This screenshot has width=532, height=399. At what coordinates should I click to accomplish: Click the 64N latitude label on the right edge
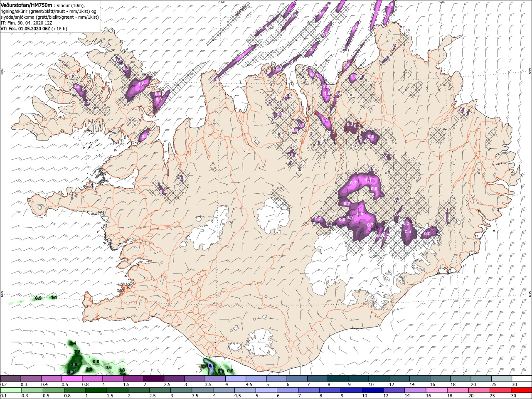530,293
